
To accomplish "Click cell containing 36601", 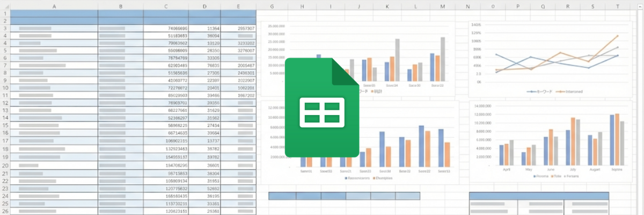I will pos(204,166).
